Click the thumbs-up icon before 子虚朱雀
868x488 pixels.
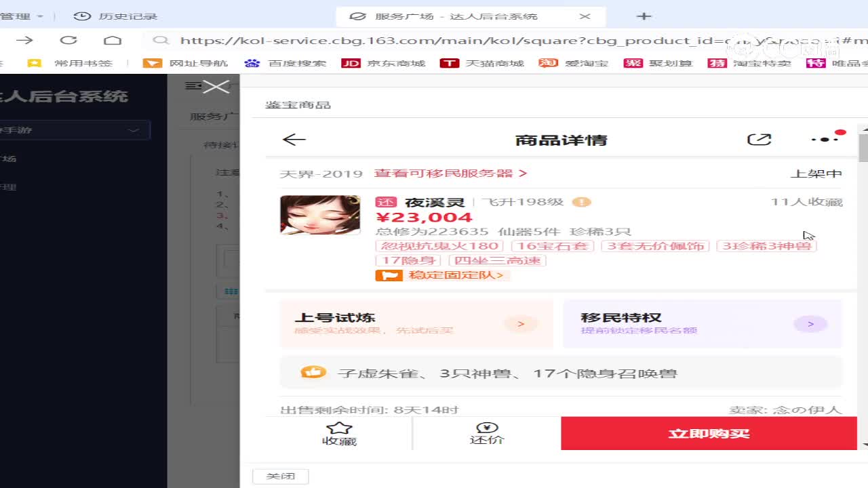313,372
